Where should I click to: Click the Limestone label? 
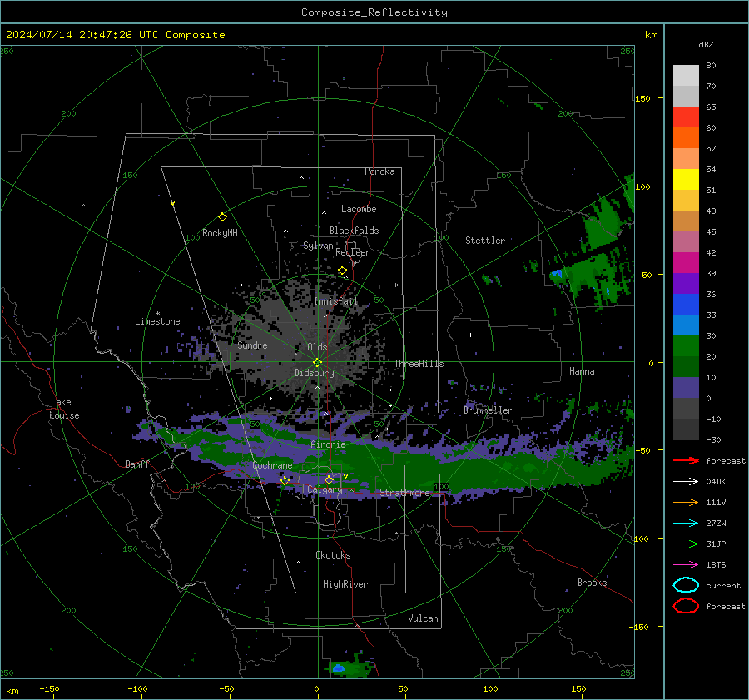tap(157, 321)
